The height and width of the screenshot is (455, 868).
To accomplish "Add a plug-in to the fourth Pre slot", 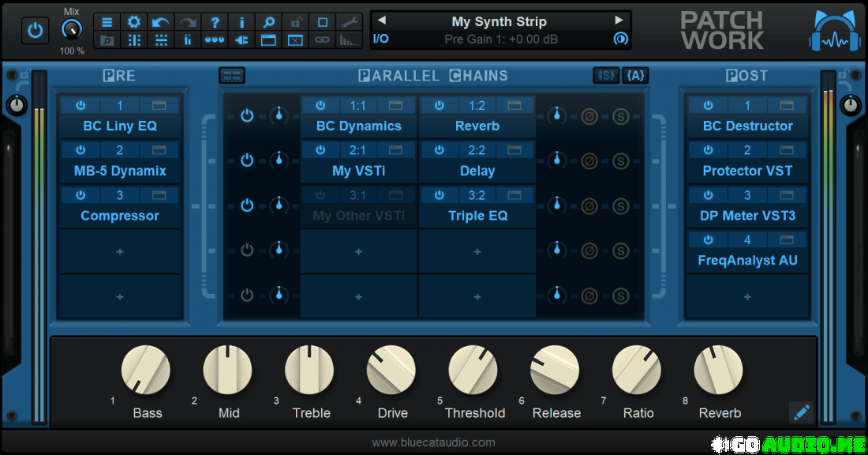I will coord(120,252).
